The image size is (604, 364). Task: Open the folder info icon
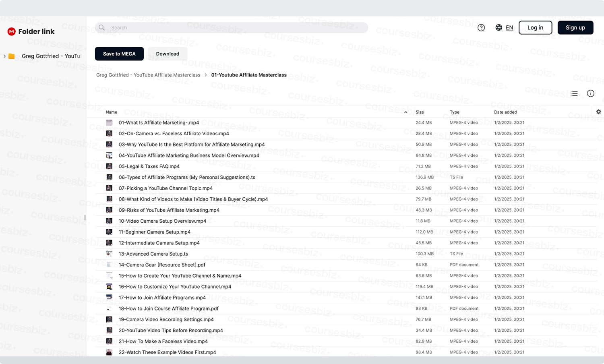591,93
